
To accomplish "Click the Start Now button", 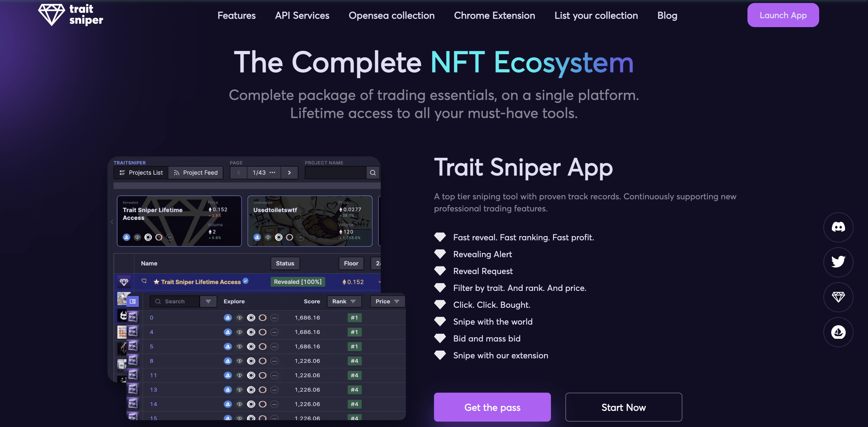I will 623,407.
